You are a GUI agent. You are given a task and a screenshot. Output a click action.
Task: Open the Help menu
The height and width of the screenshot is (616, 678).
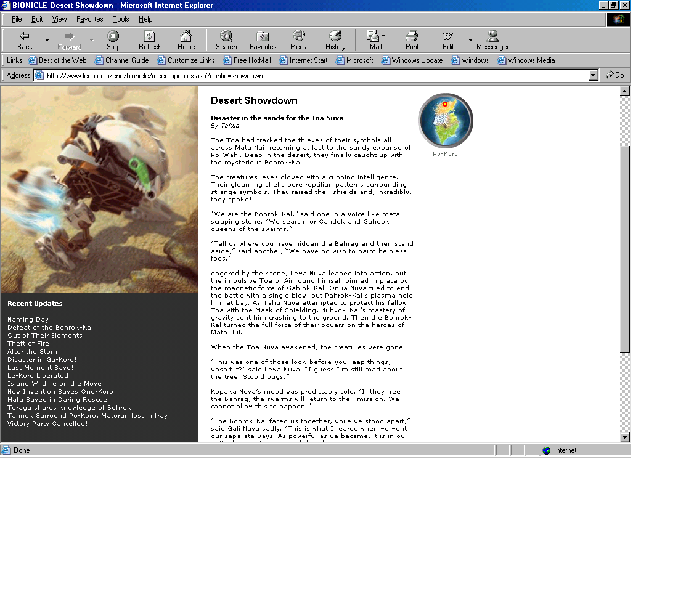coord(145,19)
